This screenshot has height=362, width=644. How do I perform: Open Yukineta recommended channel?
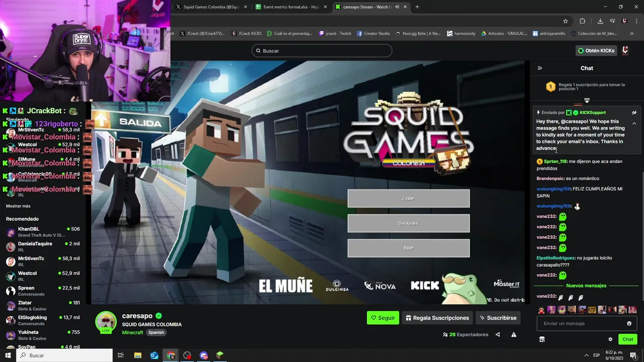pyautogui.click(x=43, y=335)
